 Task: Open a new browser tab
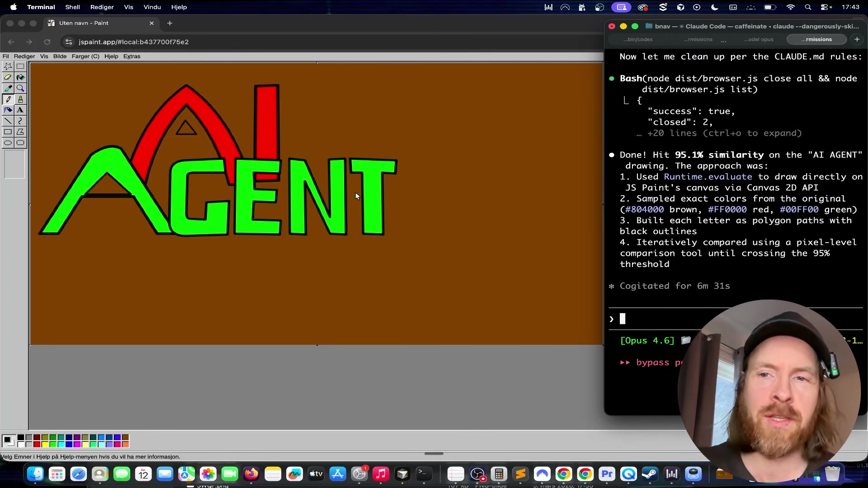170,23
